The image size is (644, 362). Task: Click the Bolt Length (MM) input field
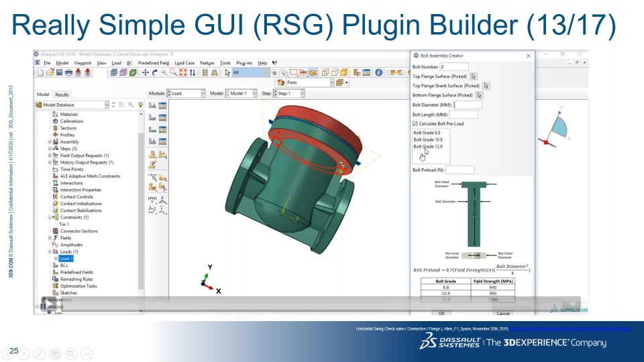[x=464, y=115]
